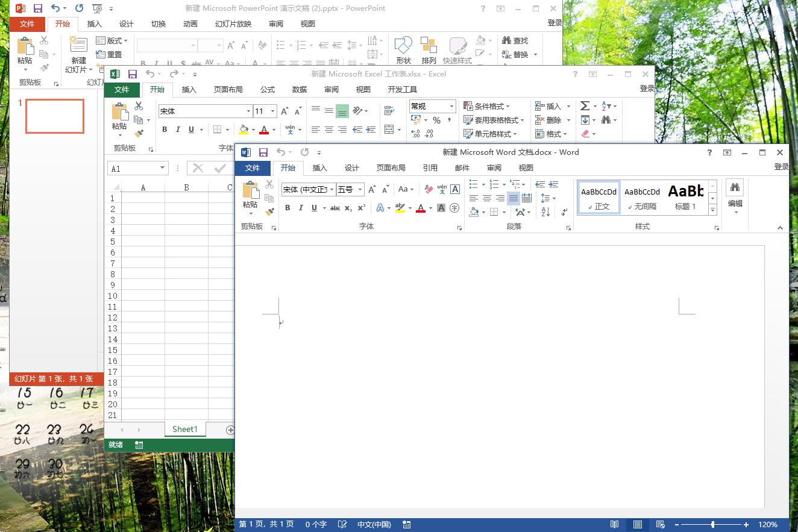Click the Sort A-Z icon in Word

click(x=545, y=211)
